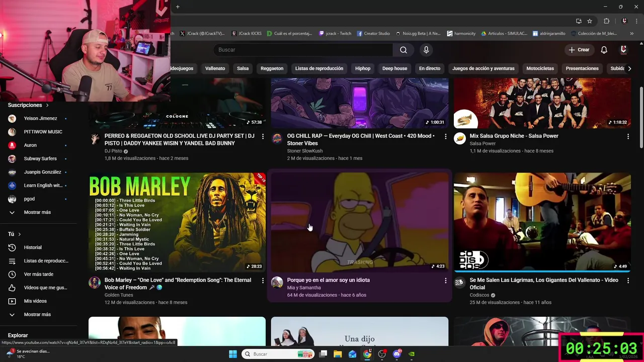Open the jcrack - Twitch bookmark
Viewport: 644px width, 362px height.
click(x=335, y=34)
